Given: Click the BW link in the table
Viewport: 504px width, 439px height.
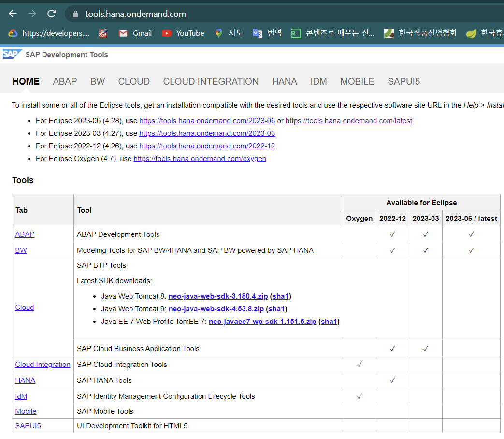Looking at the screenshot, I should (x=21, y=250).
